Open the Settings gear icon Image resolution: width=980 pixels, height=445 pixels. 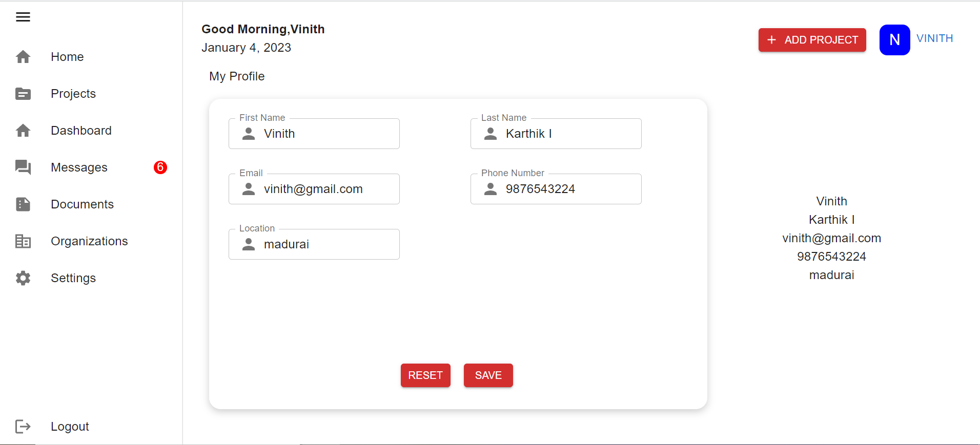(23, 278)
